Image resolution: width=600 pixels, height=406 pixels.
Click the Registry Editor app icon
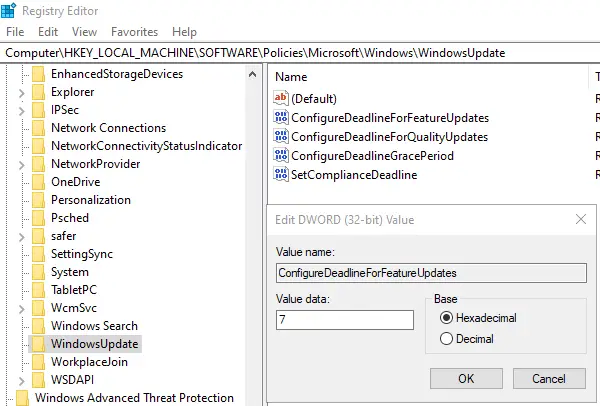pyautogui.click(x=8, y=10)
